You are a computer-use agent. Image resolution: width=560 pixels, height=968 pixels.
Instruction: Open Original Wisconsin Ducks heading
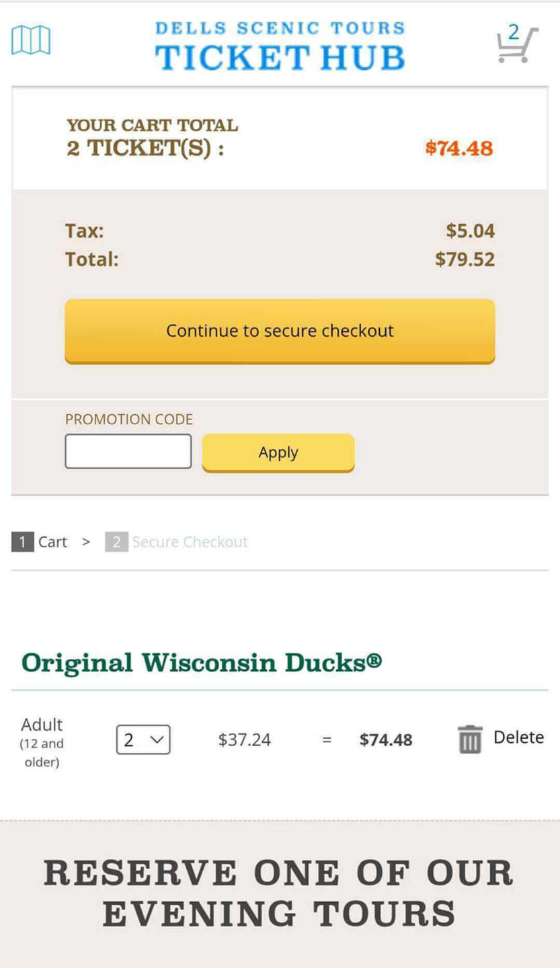click(x=202, y=663)
